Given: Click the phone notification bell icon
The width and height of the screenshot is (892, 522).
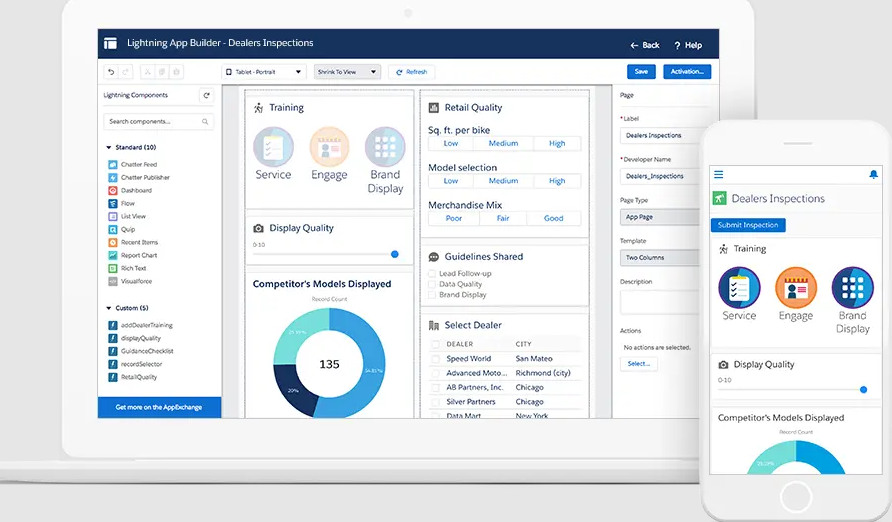Looking at the screenshot, I should coord(873,175).
